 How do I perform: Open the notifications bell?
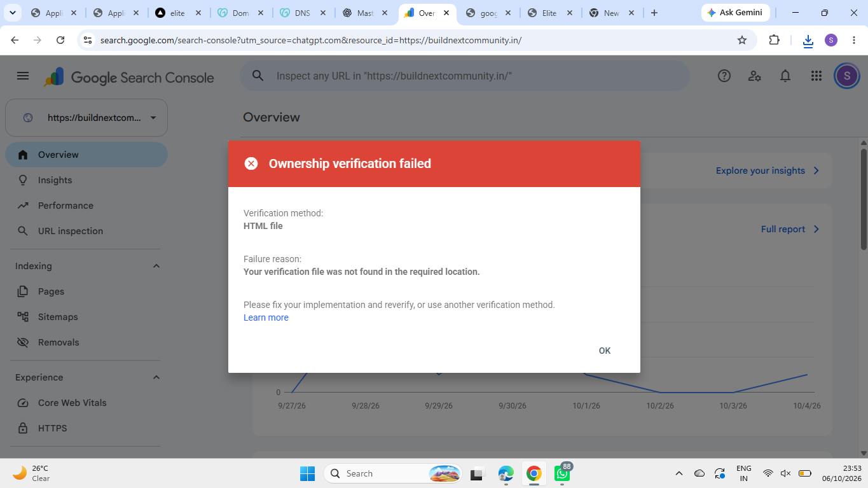pos(785,76)
